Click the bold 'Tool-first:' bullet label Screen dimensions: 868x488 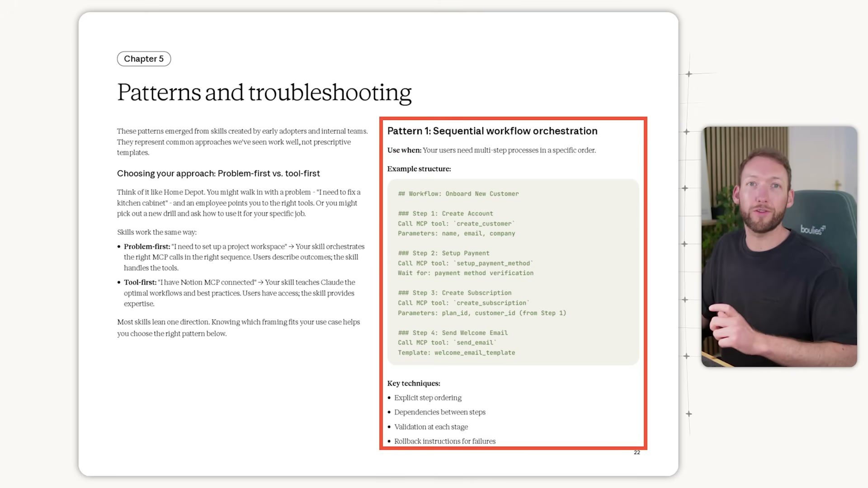pos(140,282)
